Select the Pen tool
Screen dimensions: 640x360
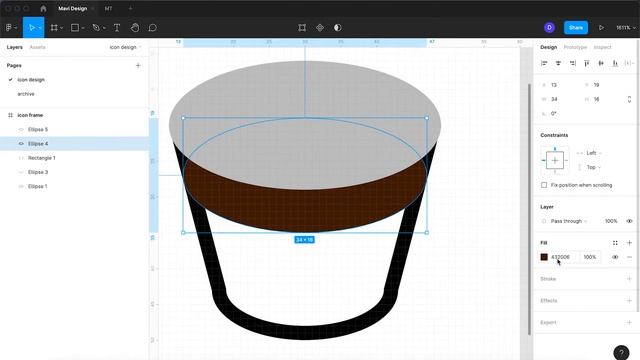click(x=96, y=28)
